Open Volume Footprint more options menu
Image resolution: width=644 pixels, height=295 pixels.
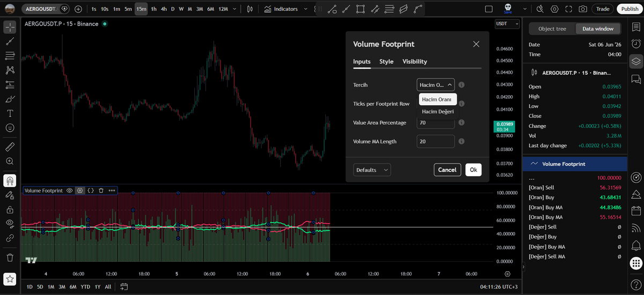coord(112,190)
